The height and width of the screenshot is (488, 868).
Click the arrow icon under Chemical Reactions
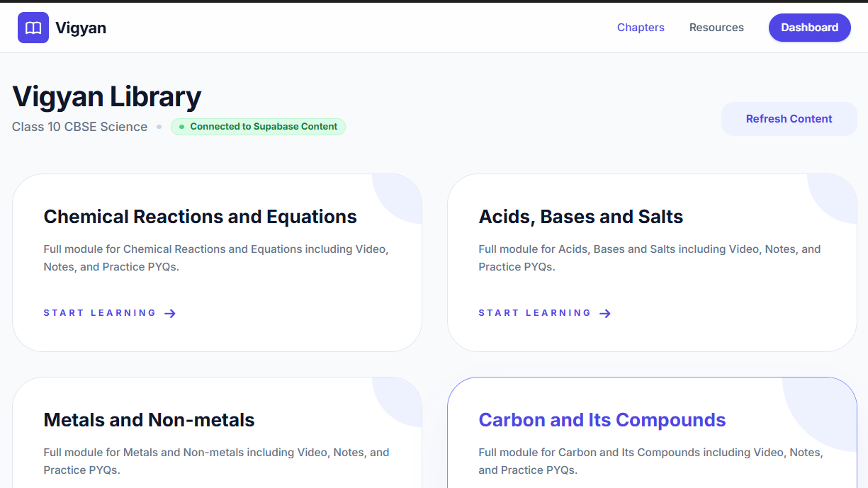click(x=170, y=313)
